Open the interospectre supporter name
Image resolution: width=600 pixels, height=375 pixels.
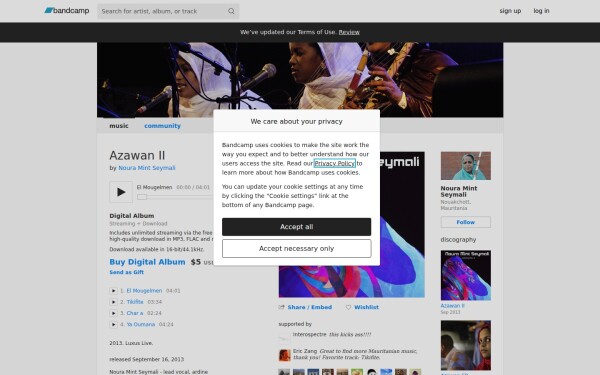(x=310, y=334)
